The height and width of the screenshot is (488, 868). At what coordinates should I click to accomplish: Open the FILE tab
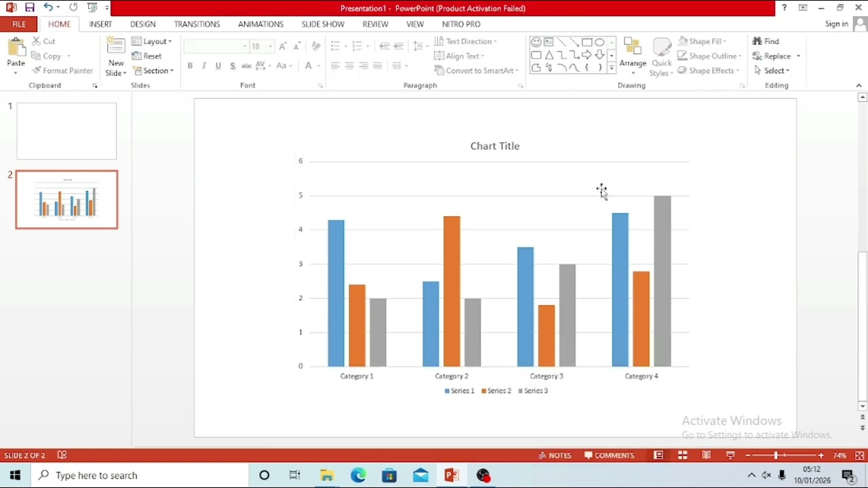pyautogui.click(x=19, y=24)
